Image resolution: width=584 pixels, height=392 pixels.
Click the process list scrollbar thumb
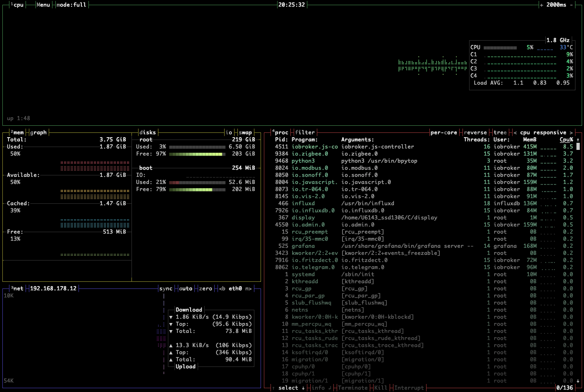(x=578, y=147)
